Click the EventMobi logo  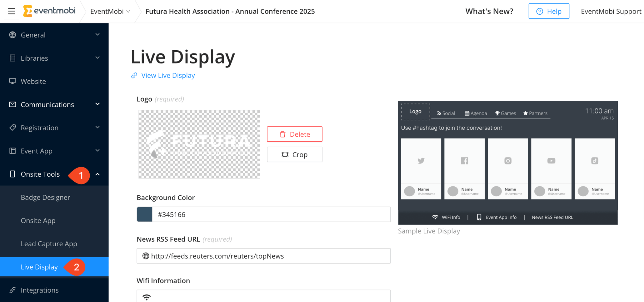pyautogui.click(x=49, y=11)
